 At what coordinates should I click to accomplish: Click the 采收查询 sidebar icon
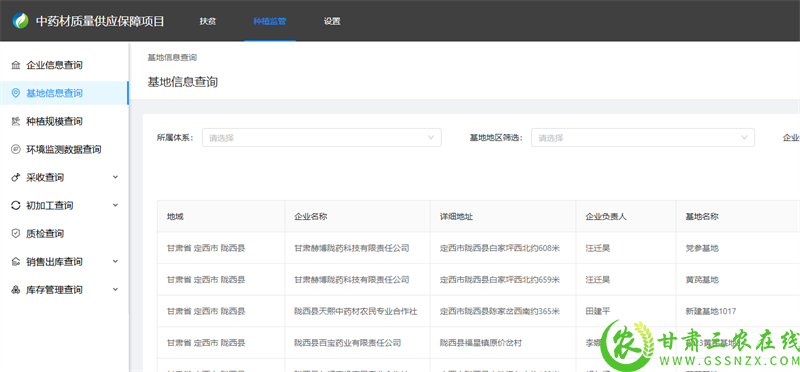point(16,178)
